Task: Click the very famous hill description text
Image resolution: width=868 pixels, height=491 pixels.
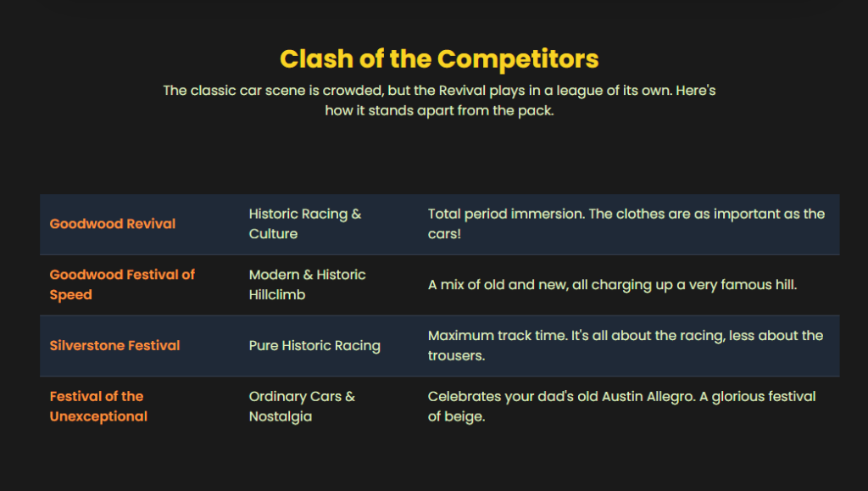Action: click(612, 285)
